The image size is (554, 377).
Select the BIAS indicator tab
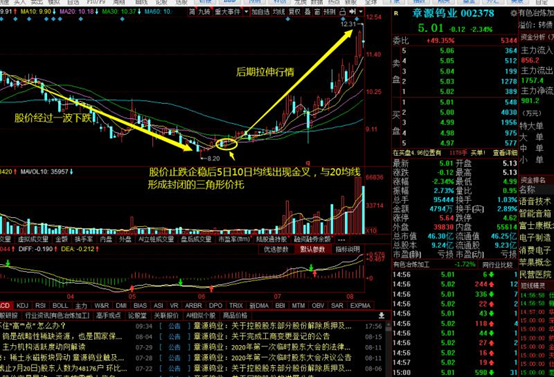pos(140,305)
